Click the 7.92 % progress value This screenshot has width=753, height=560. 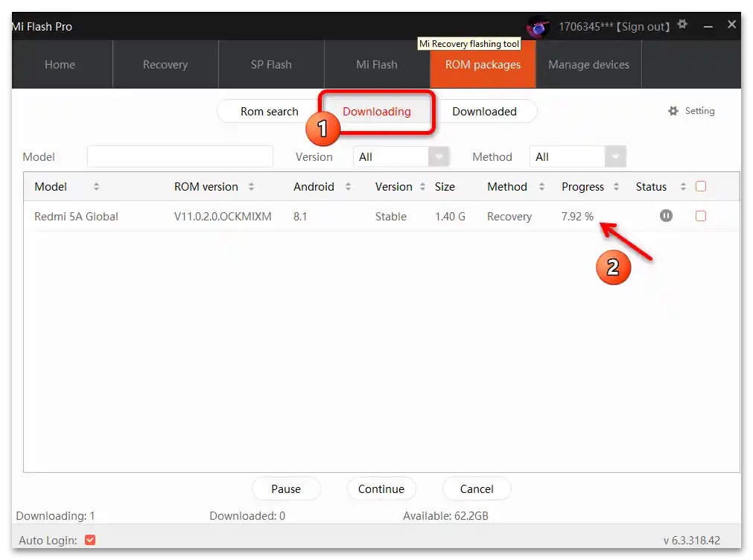(x=577, y=217)
